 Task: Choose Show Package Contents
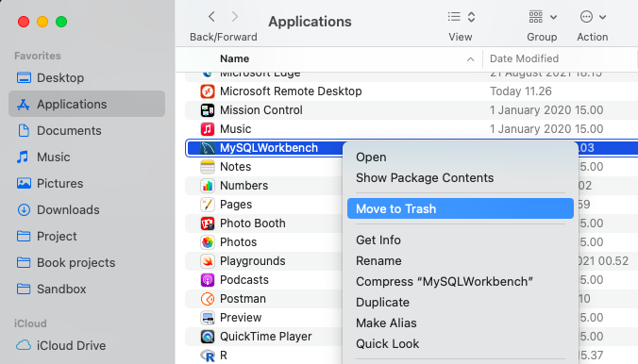(x=461, y=177)
